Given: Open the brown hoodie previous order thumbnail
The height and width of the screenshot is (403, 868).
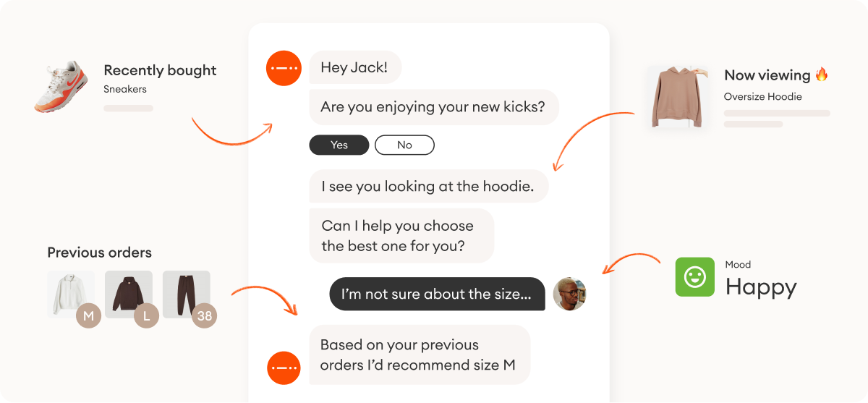Looking at the screenshot, I should 129,294.
